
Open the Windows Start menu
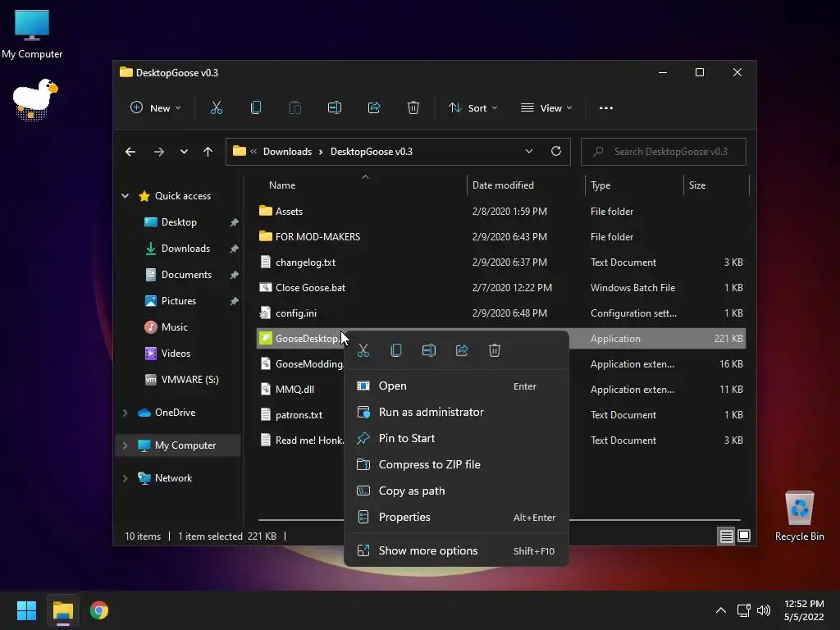26,610
